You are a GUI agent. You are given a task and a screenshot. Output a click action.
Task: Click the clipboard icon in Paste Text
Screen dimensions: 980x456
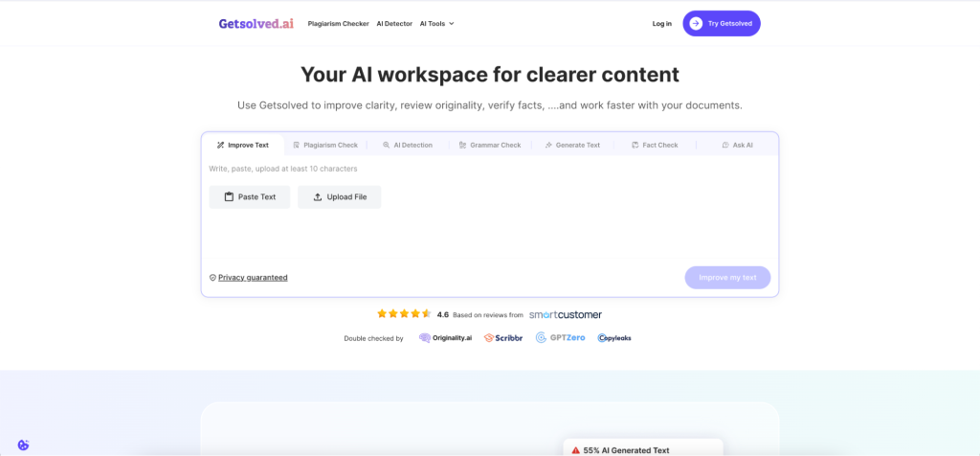(229, 197)
